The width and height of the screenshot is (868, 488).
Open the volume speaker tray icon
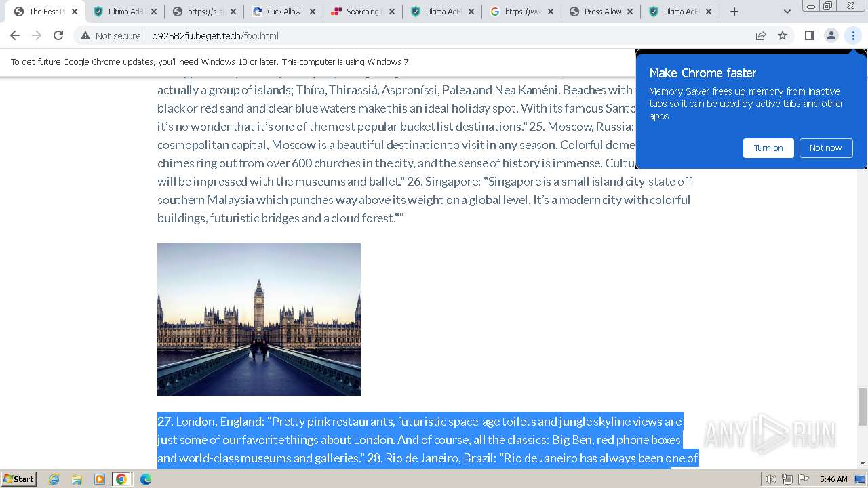pos(771,479)
